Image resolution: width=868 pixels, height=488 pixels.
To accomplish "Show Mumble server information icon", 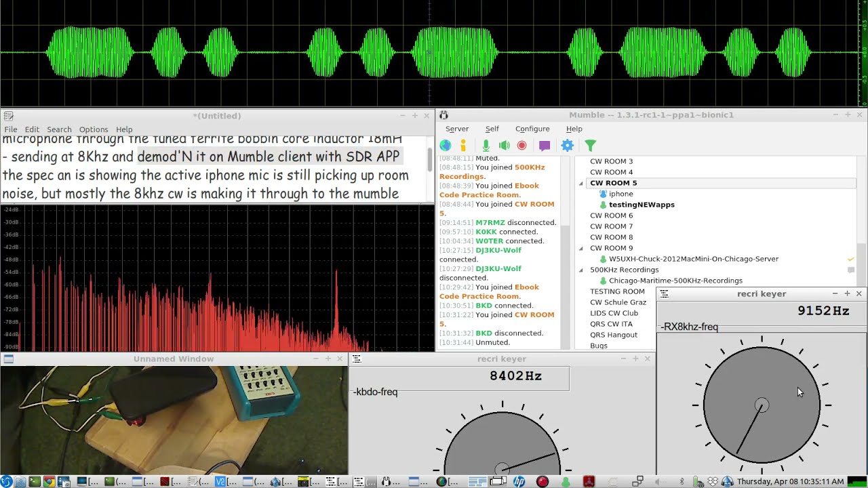I will pos(464,145).
